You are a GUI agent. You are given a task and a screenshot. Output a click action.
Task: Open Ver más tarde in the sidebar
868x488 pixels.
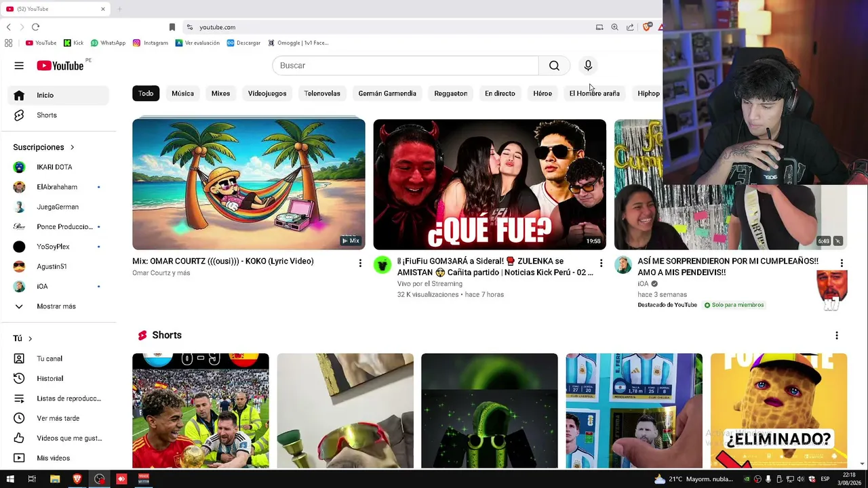tap(58, 418)
